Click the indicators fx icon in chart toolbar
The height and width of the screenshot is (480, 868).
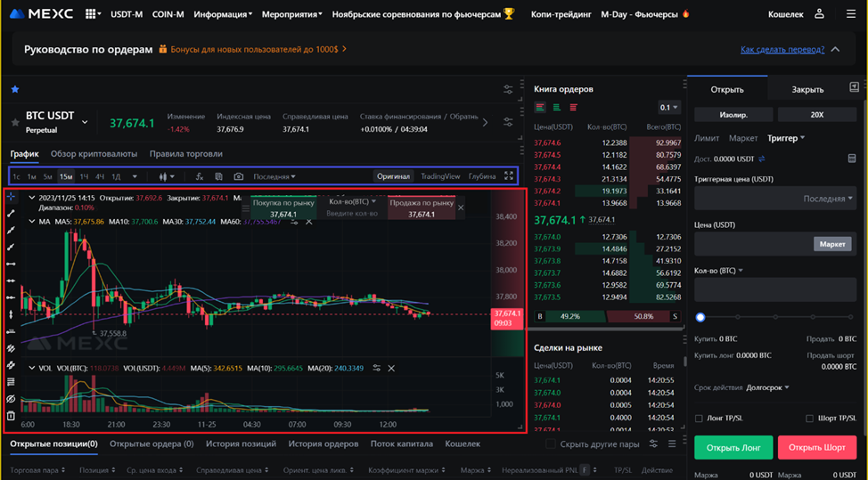(x=200, y=176)
